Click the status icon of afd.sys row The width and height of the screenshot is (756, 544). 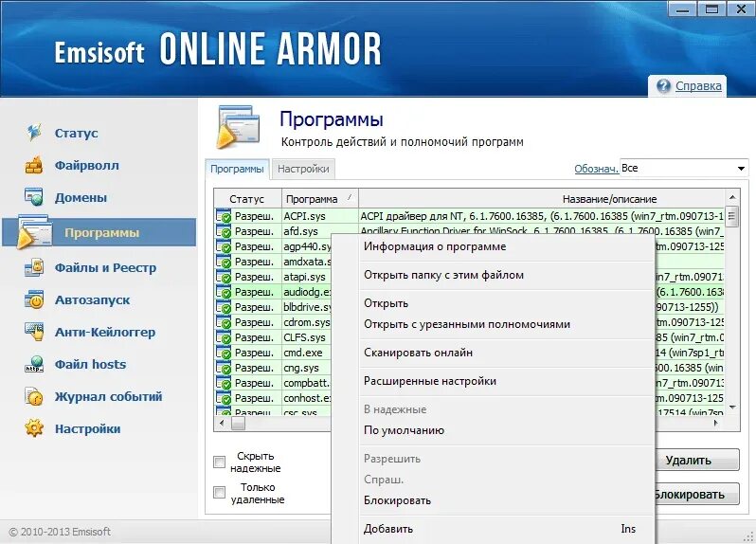224,231
